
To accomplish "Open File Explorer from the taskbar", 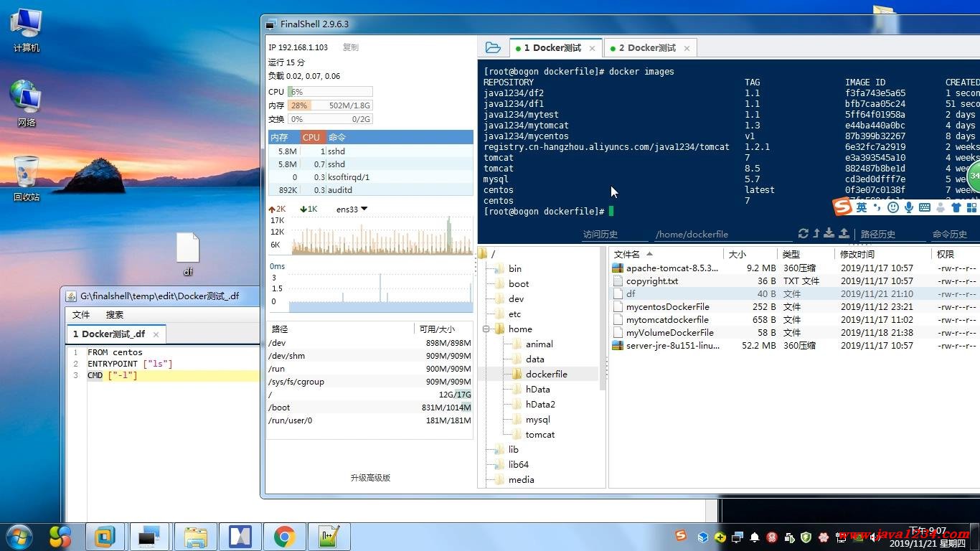I will click(x=195, y=537).
